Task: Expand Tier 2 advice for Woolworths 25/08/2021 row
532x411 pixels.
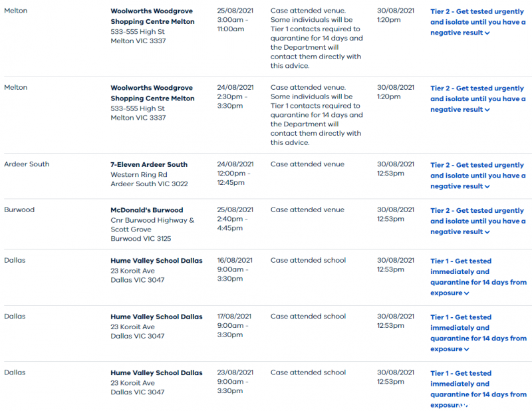Action: (477, 22)
